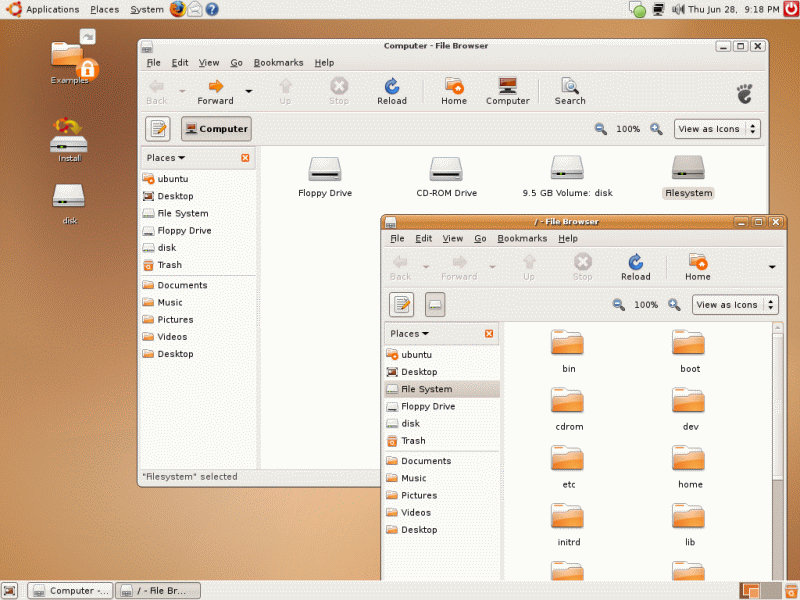This screenshot has width=800, height=600.
Task: Select the Filesystem drive icon
Action: (688, 177)
